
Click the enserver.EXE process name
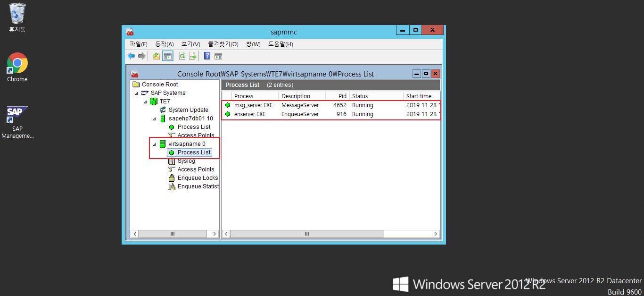coord(250,114)
